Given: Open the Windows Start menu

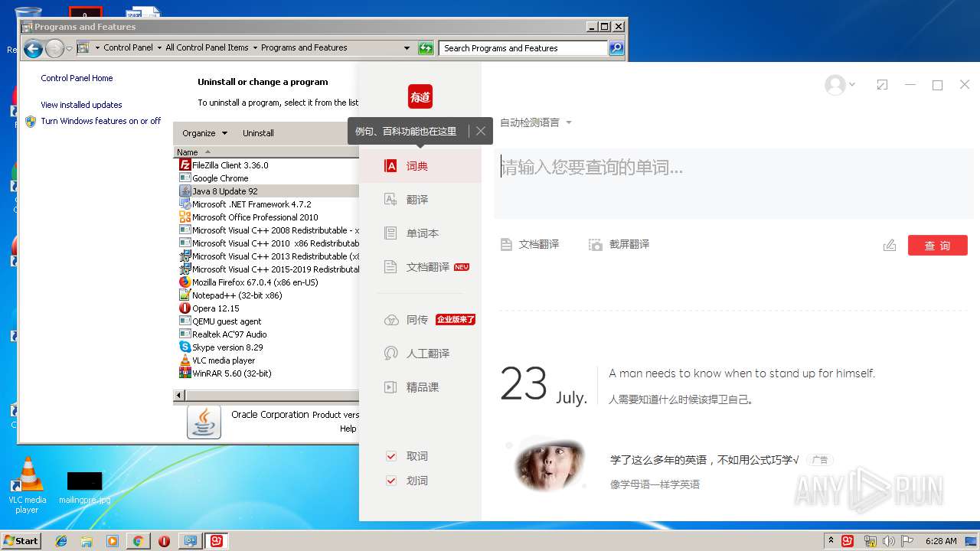Looking at the screenshot, I should 21,540.
